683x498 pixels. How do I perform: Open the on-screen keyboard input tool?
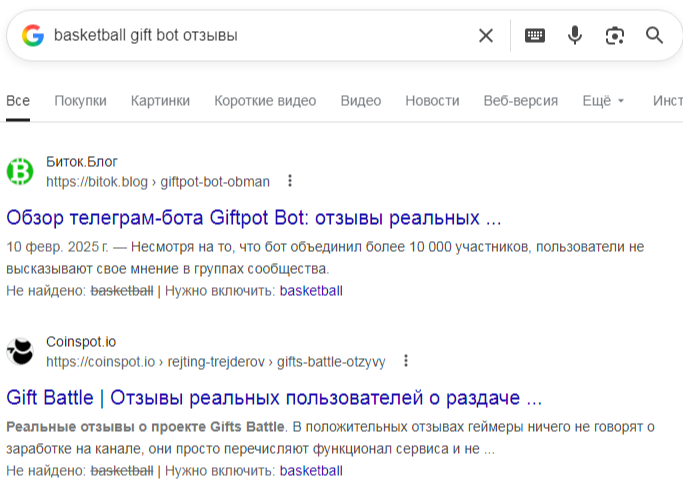click(535, 35)
